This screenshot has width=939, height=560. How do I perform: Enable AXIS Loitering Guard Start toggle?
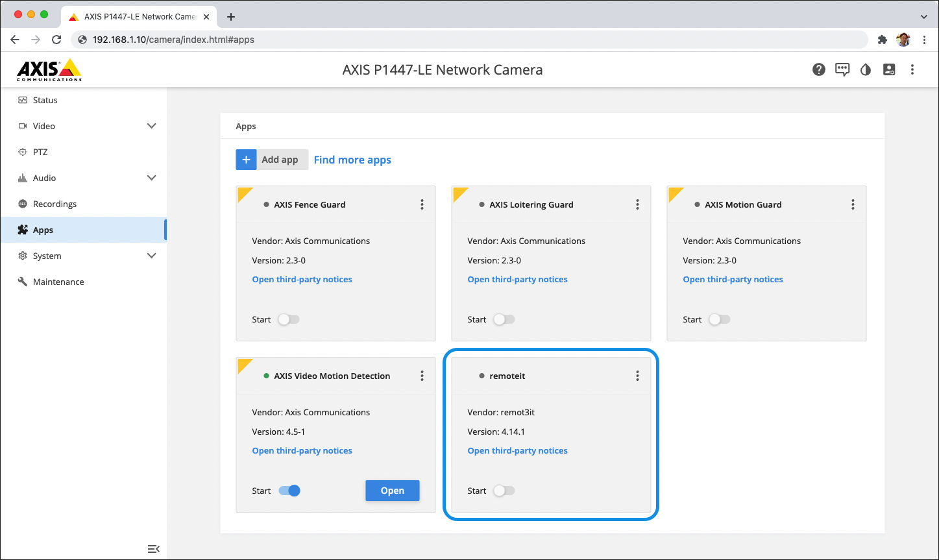pyautogui.click(x=504, y=319)
